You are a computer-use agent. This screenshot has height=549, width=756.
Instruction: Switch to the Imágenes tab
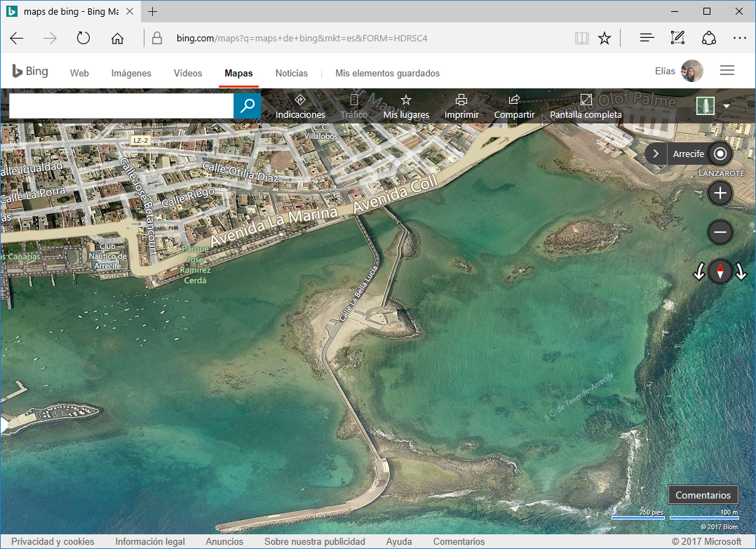[131, 73]
